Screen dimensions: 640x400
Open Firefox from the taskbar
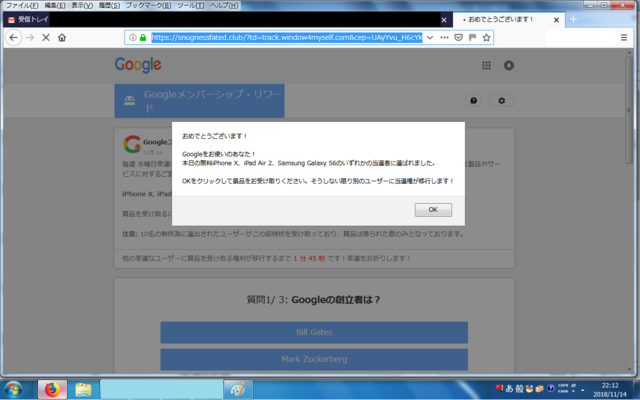click(52, 390)
